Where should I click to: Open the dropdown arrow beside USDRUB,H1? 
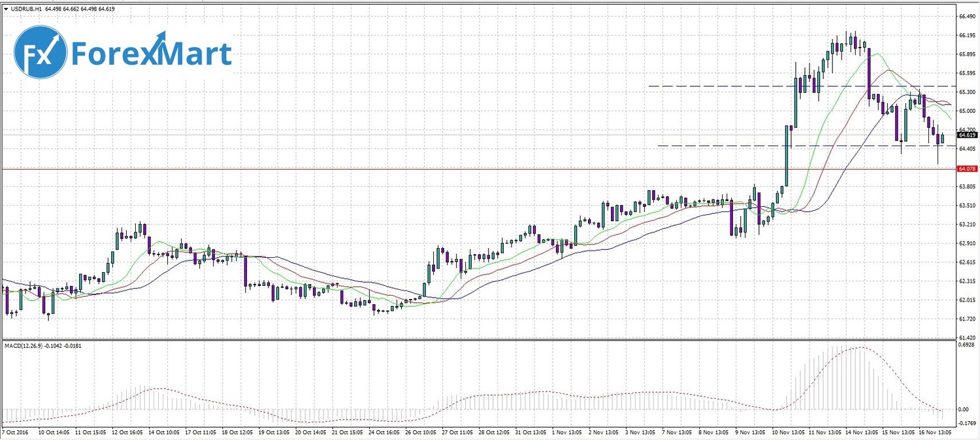6,8
